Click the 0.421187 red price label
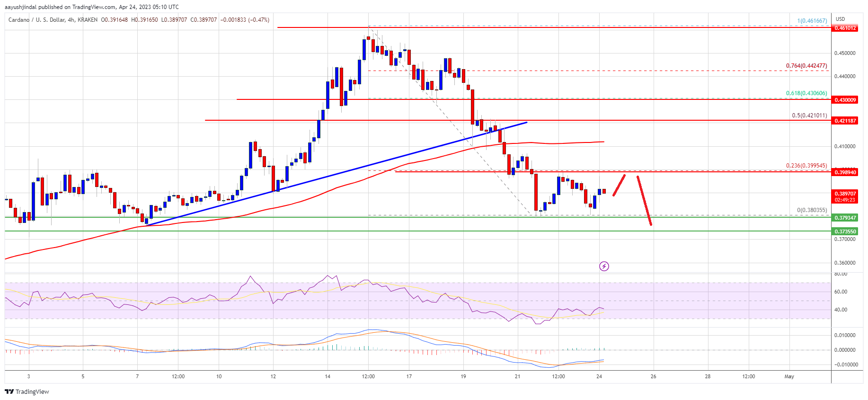 point(845,121)
